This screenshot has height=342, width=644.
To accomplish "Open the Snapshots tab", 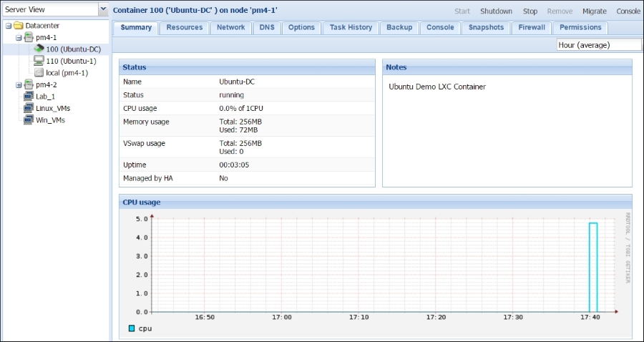I will pyautogui.click(x=487, y=28).
